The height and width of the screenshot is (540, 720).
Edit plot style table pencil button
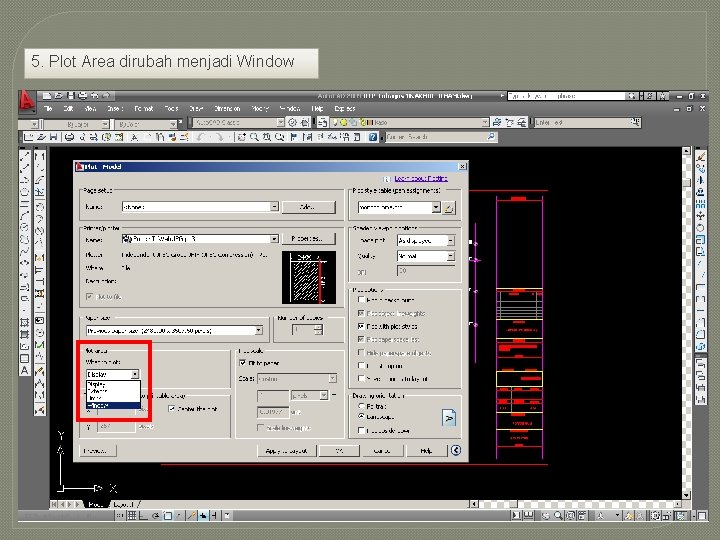click(449, 208)
